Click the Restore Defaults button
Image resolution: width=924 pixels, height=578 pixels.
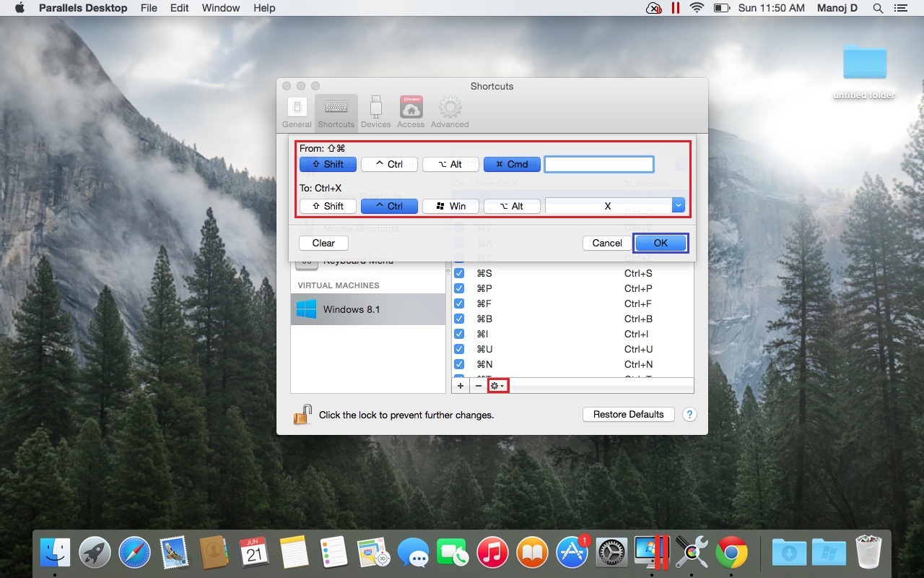click(628, 415)
